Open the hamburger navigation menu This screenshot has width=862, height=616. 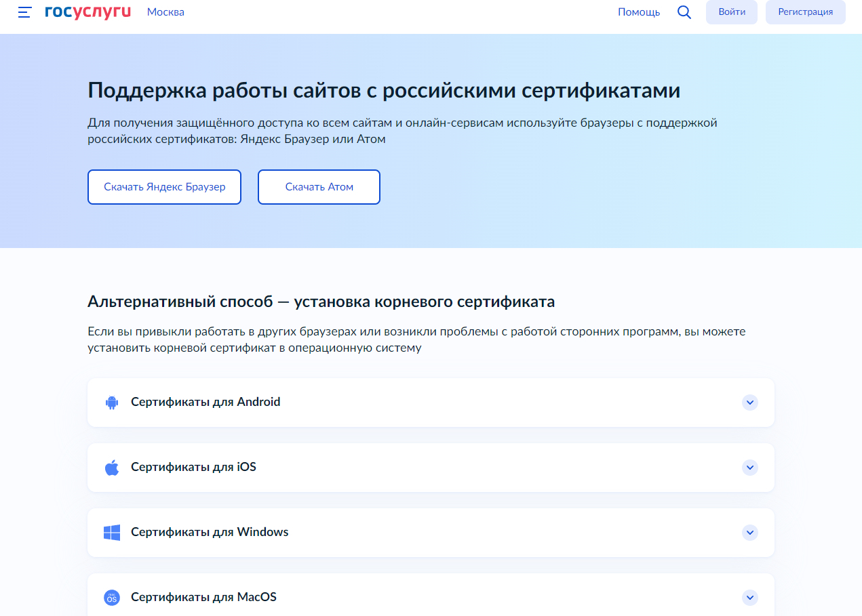point(24,12)
